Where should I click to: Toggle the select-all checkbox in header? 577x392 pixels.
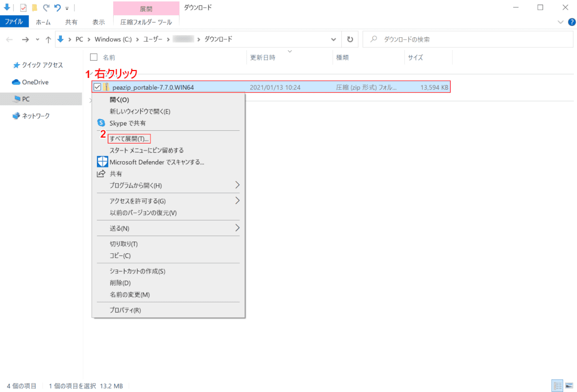(x=94, y=57)
